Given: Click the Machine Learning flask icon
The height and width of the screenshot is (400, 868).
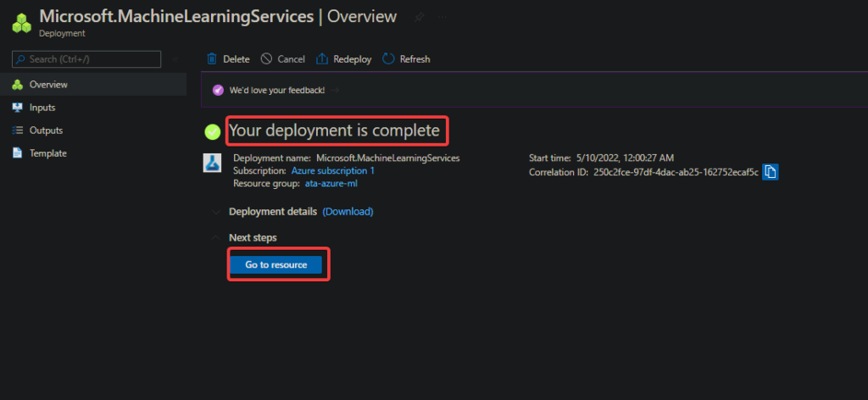Looking at the screenshot, I should pyautogui.click(x=213, y=164).
